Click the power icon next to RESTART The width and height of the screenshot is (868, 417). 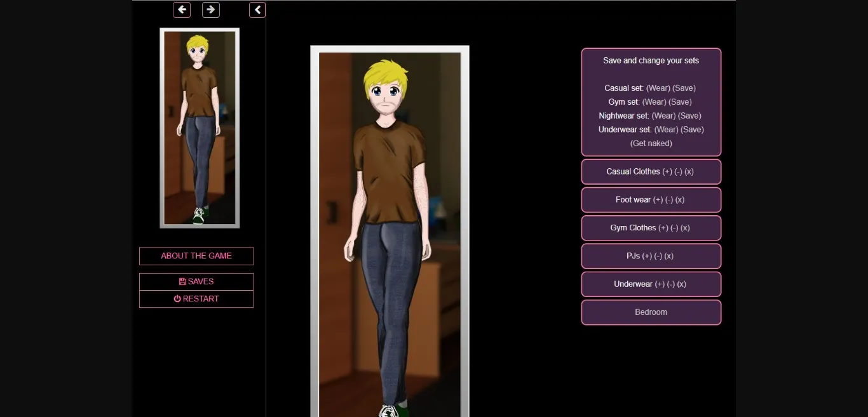(x=177, y=298)
